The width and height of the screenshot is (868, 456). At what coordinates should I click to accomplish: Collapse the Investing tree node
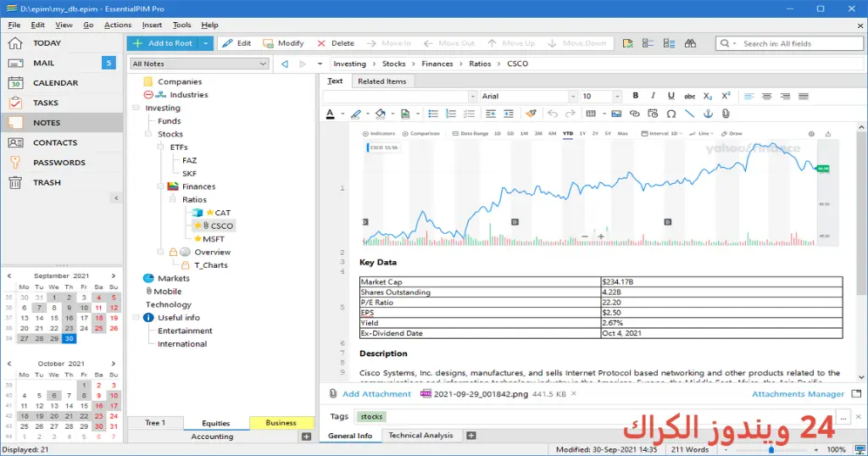click(x=136, y=108)
